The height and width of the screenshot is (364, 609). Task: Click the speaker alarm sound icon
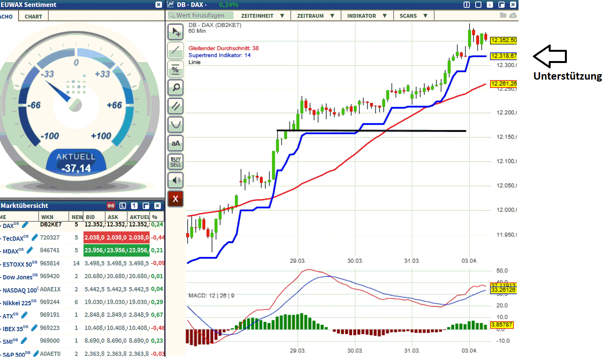click(176, 180)
